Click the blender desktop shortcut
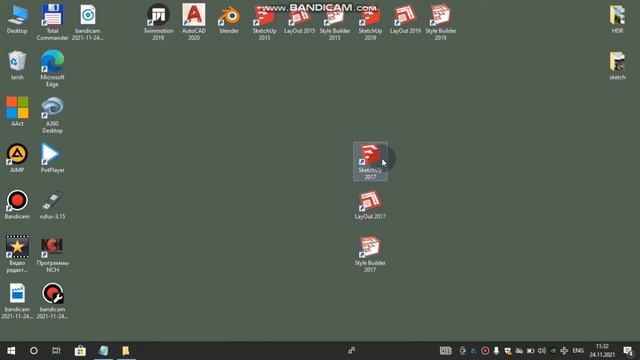The width and height of the screenshot is (640, 360). (x=229, y=20)
